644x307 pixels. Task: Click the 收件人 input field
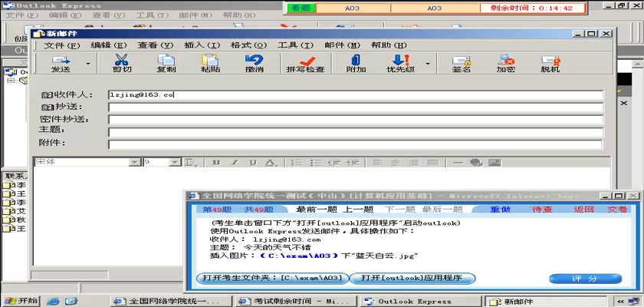pyautogui.click(x=356, y=95)
